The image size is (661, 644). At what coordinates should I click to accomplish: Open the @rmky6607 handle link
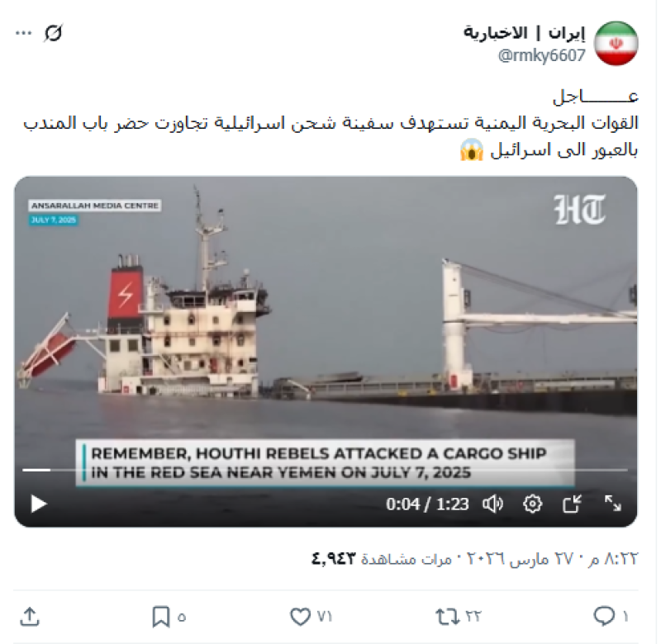(542, 55)
